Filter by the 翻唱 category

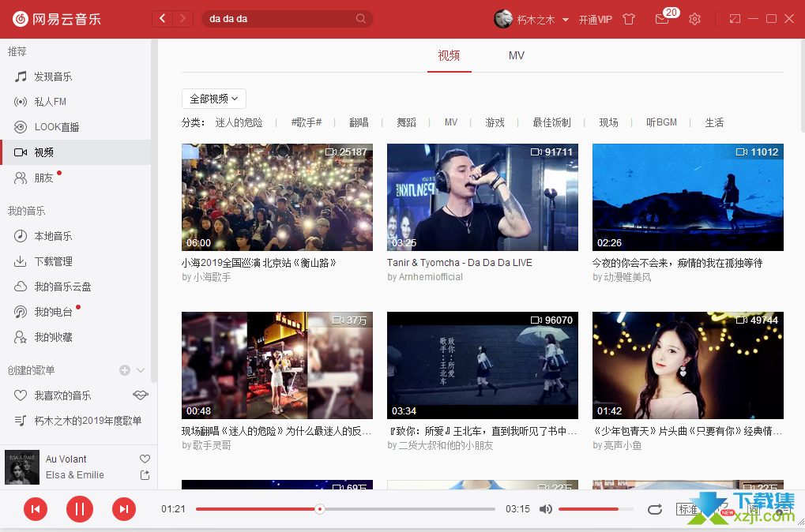pos(359,122)
